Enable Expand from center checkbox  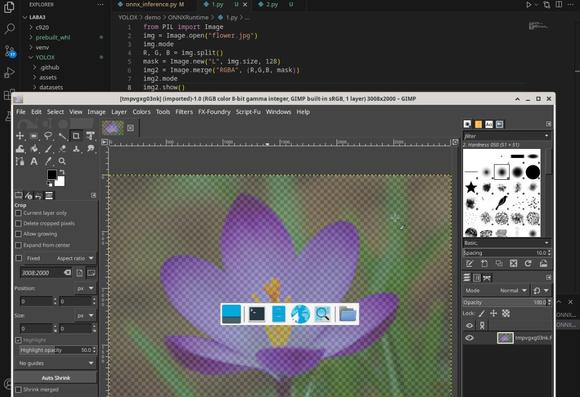pyautogui.click(x=18, y=245)
